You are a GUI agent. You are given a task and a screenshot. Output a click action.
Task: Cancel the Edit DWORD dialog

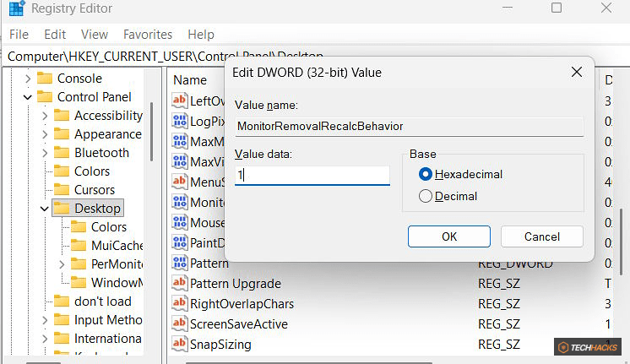click(x=542, y=236)
